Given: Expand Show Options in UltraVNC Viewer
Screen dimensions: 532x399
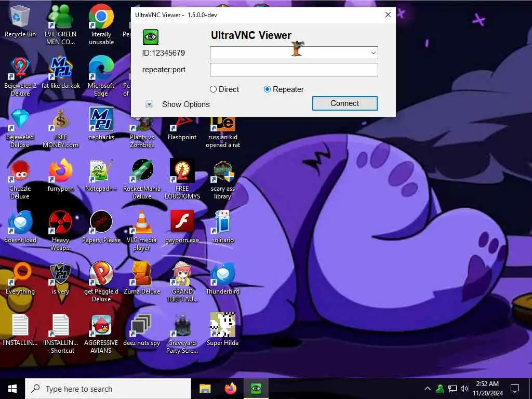Looking at the screenshot, I should [x=149, y=104].
